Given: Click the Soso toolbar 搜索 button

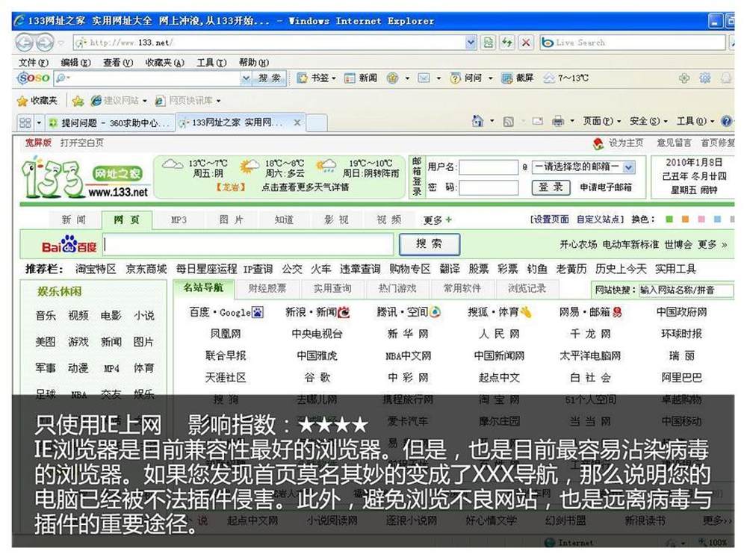Looking at the screenshot, I should point(269,78).
